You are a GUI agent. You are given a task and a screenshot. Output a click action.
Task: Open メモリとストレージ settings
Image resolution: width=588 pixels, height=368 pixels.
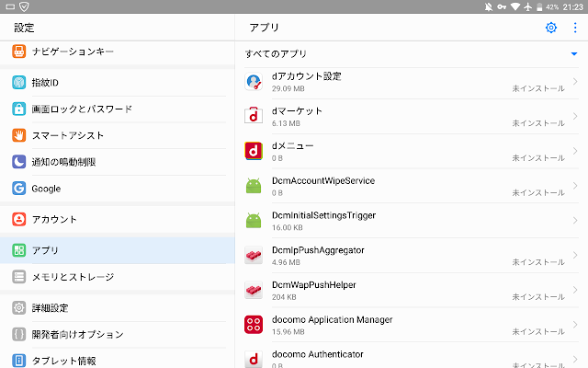coord(73,277)
